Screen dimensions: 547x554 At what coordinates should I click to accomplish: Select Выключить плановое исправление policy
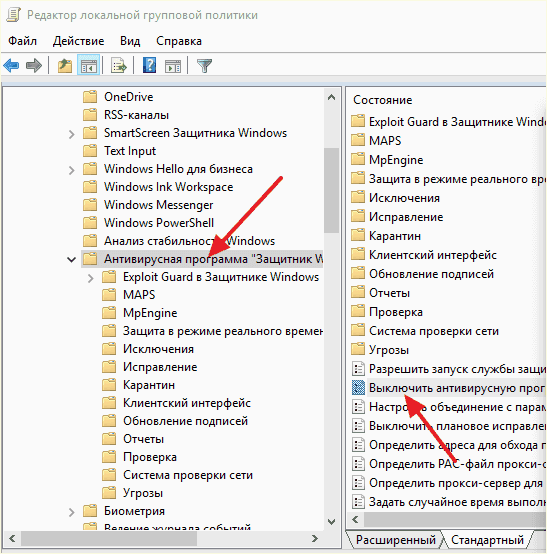[x=457, y=426]
